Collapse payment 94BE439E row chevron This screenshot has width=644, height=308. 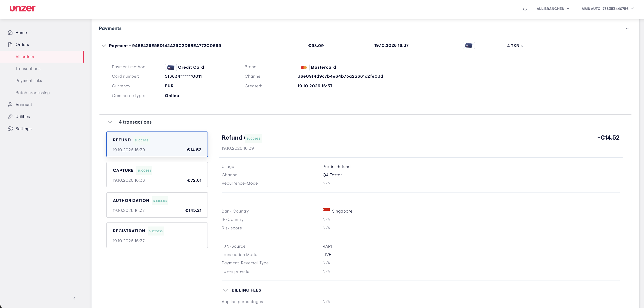tap(103, 45)
